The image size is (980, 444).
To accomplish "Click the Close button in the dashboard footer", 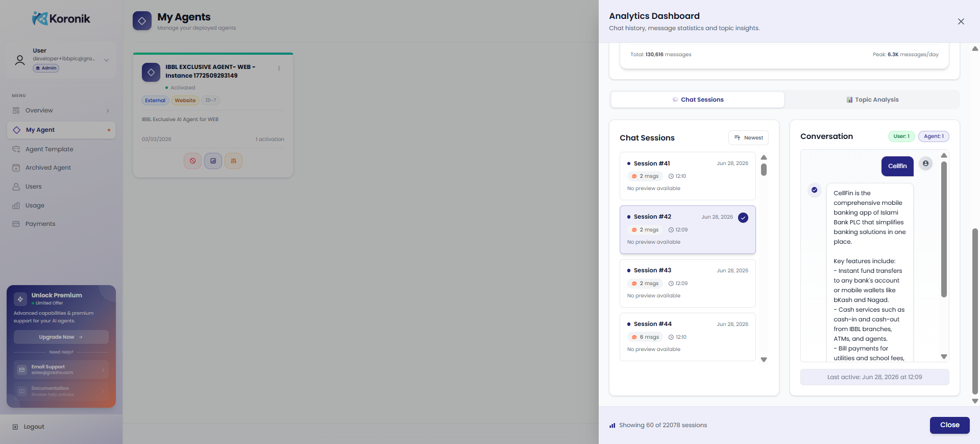I will pyautogui.click(x=949, y=425).
